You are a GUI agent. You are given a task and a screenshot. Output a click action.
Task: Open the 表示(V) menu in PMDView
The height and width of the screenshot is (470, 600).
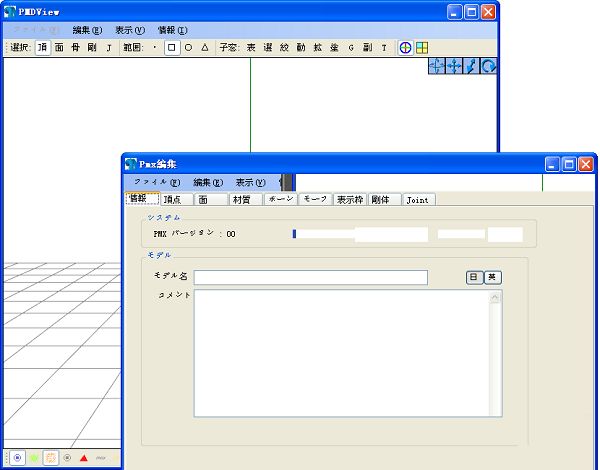(130, 30)
